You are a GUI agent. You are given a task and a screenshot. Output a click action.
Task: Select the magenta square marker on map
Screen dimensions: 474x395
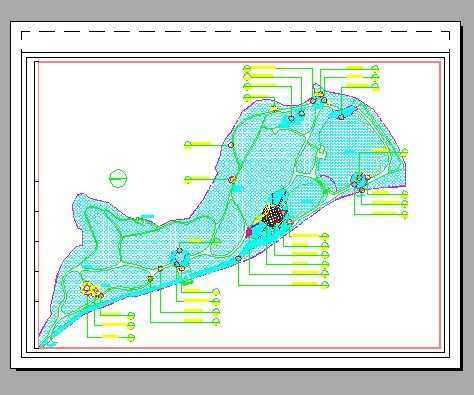249,232
